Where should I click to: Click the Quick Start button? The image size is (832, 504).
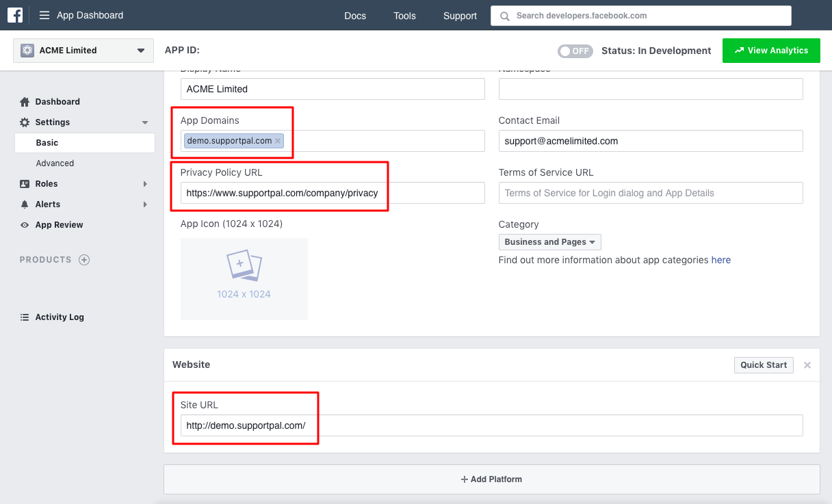pos(764,365)
